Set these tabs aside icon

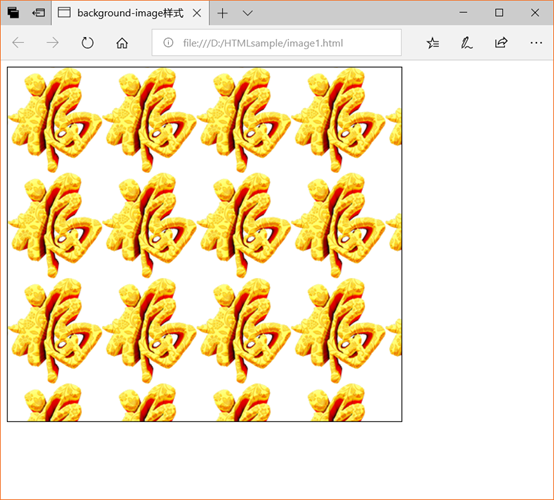click(x=39, y=13)
